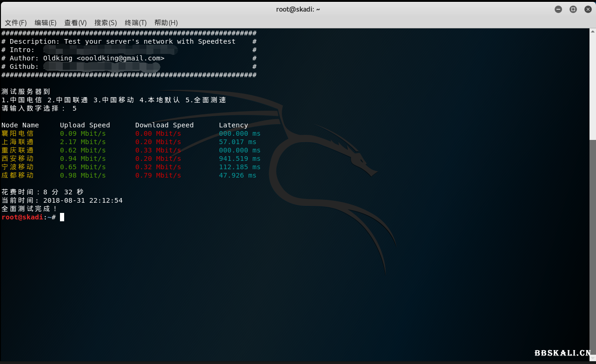Open the 编辑(E) menu
The height and width of the screenshot is (364, 596).
46,23
